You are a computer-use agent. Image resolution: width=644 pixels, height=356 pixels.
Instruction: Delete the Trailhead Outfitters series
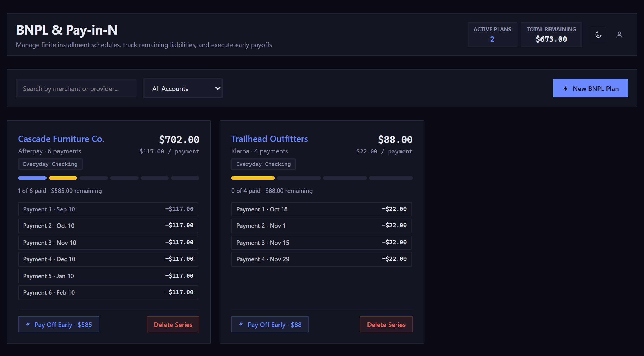(x=386, y=325)
